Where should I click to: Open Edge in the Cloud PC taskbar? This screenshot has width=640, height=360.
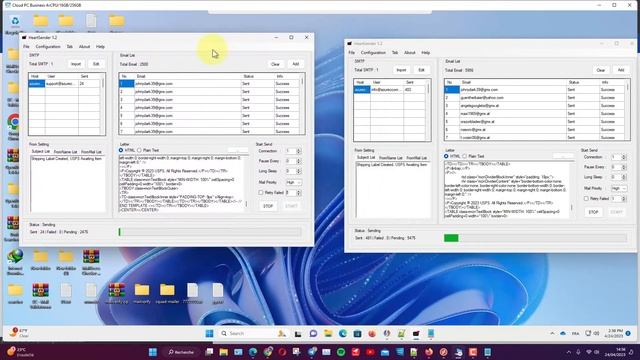click(343, 333)
